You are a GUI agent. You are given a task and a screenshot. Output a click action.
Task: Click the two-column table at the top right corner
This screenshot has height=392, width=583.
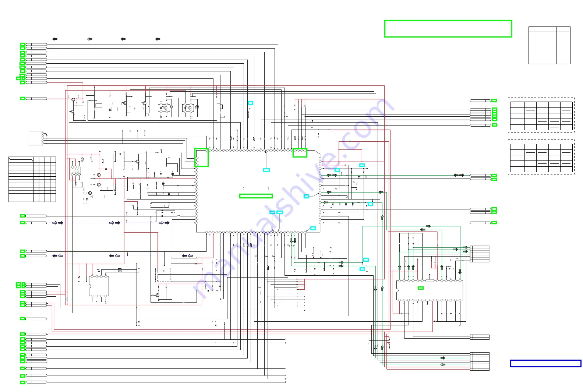coord(549,45)
